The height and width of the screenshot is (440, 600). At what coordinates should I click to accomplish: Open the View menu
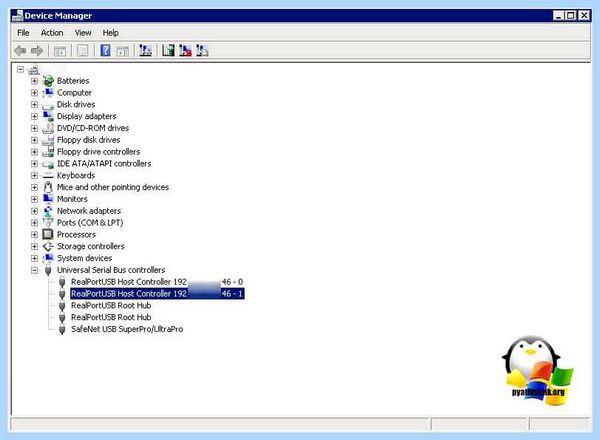(83, 33)
